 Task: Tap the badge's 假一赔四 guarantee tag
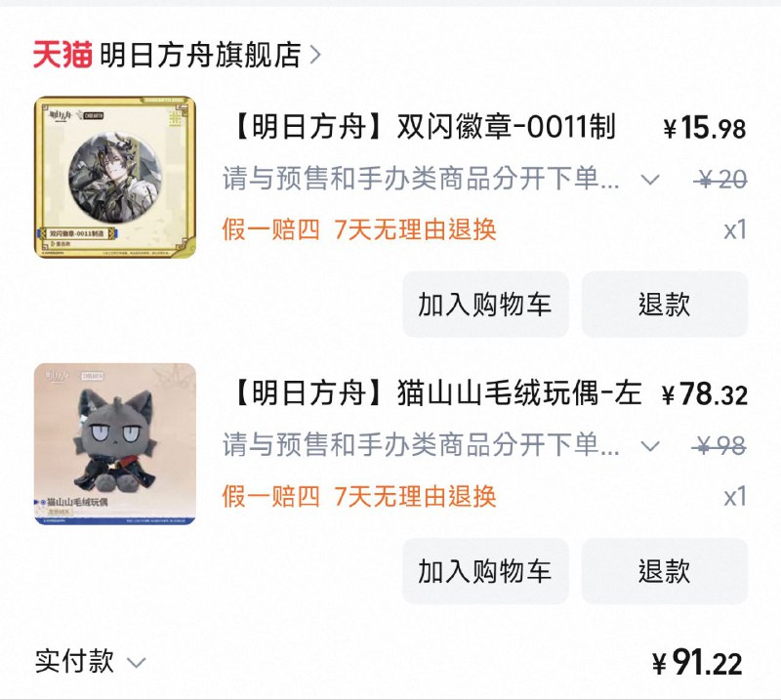(x=271, y=229)
